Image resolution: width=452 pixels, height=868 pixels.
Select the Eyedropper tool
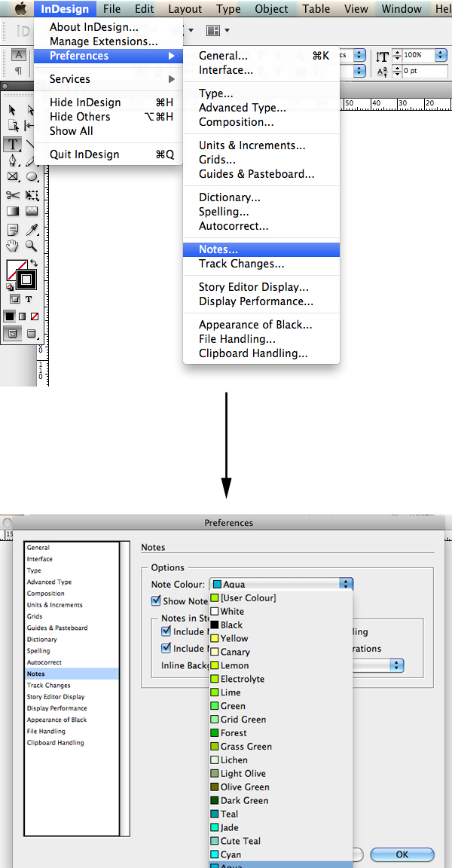(31, 228)
